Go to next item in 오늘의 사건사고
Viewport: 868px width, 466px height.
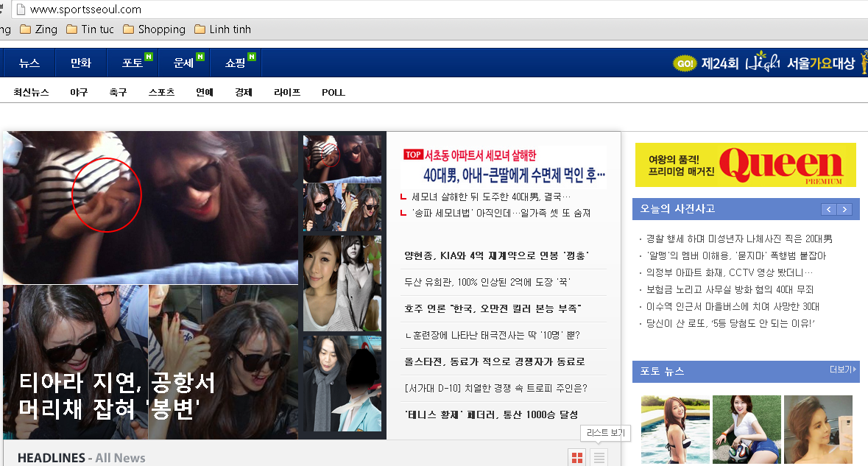(x=844, y=210)
